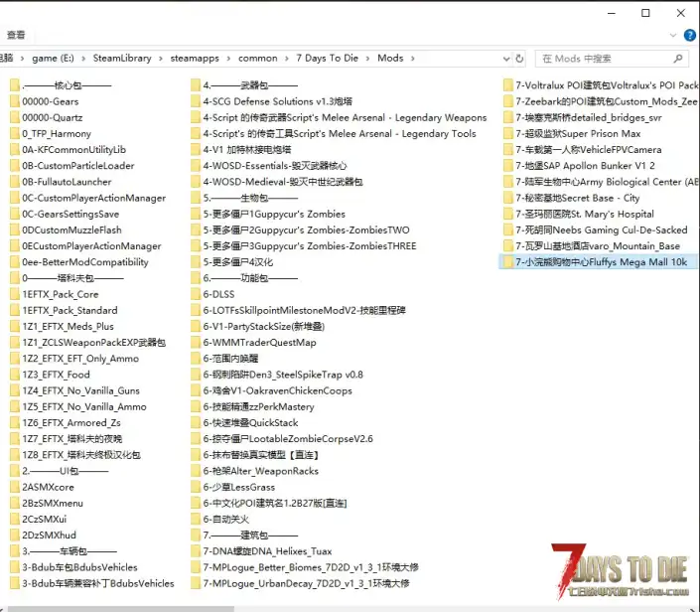700x612 pixels.
Task: Click folder icon of 7-DNA Helixes_Tuax
Action: click(196, 551)
